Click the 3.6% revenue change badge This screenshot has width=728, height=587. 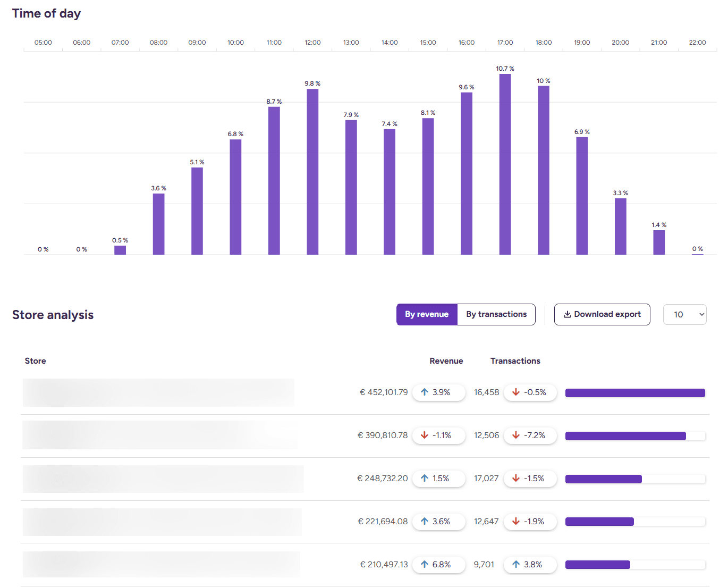point(439,522)
